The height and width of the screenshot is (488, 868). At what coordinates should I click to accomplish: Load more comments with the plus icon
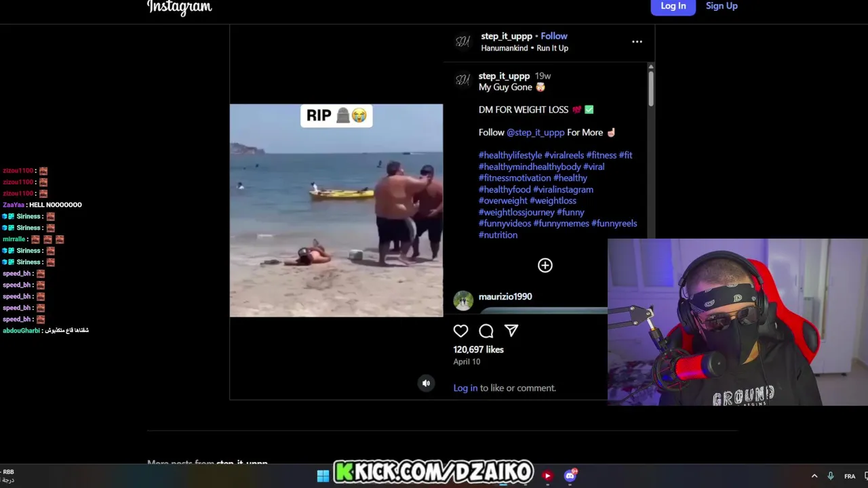(545, 265)
